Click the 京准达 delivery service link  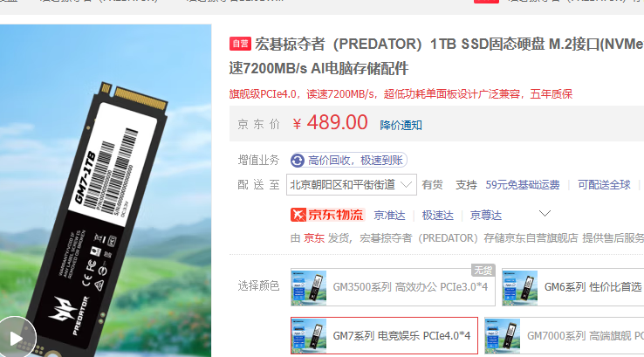pyautogui.click(x=389, y=216)
